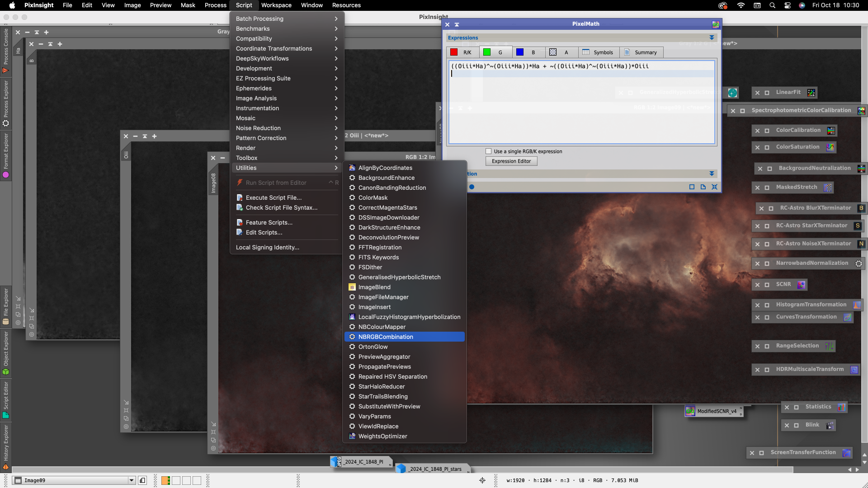This screenshot has height=488, width=868.
Task: Click the Expression Editor button
Action: click(x=511, y=161)
